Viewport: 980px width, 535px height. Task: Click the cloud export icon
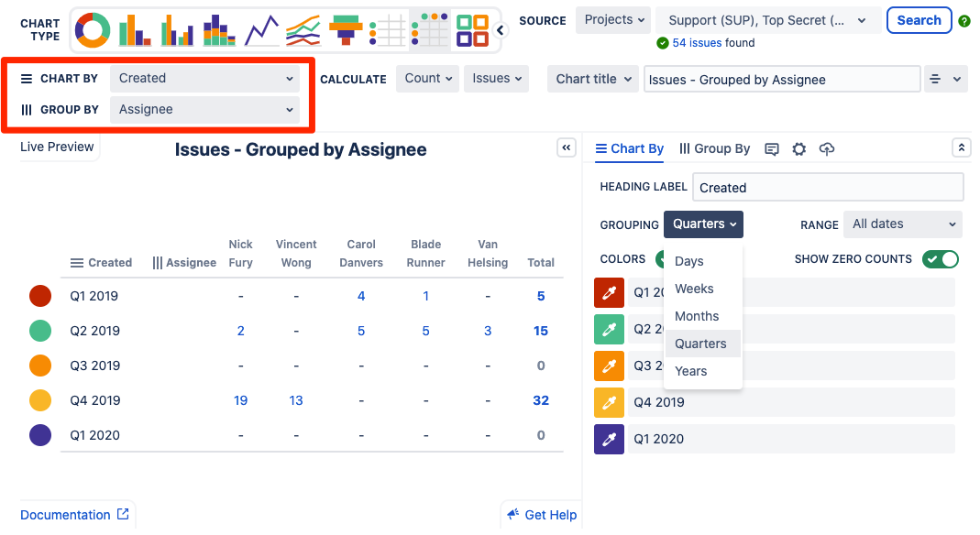coord(826,148)
